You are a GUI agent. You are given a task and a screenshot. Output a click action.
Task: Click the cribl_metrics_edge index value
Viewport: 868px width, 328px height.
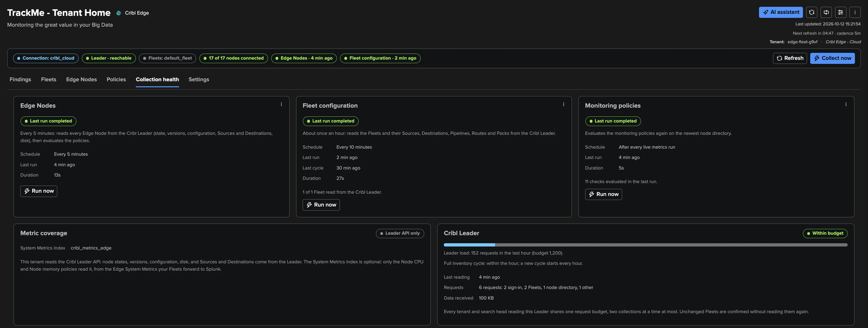coord(91,248)
